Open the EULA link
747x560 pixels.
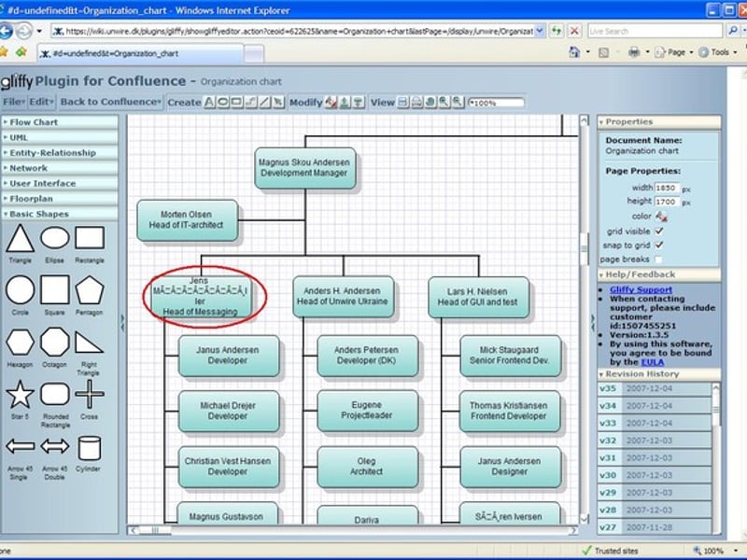pos(652,362)
